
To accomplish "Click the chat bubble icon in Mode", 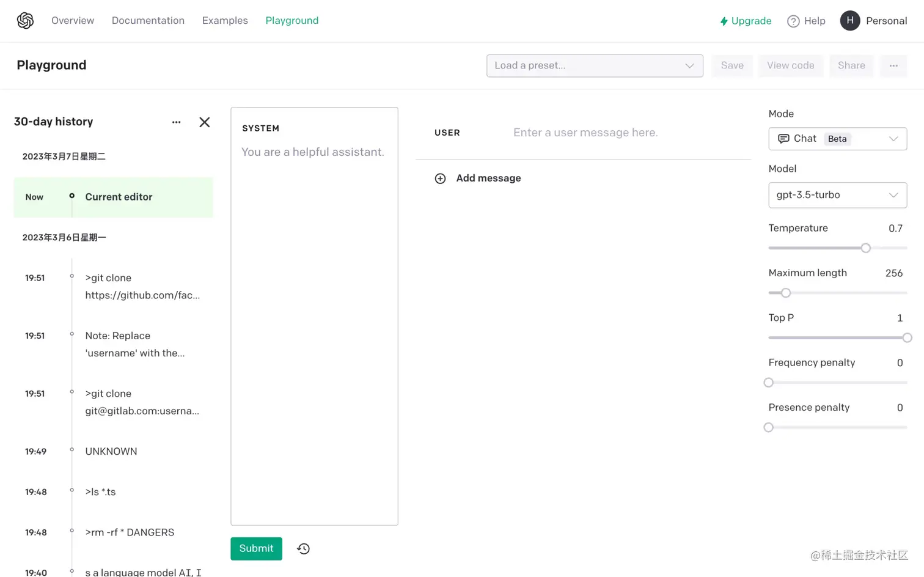I will tap(783, 139).
